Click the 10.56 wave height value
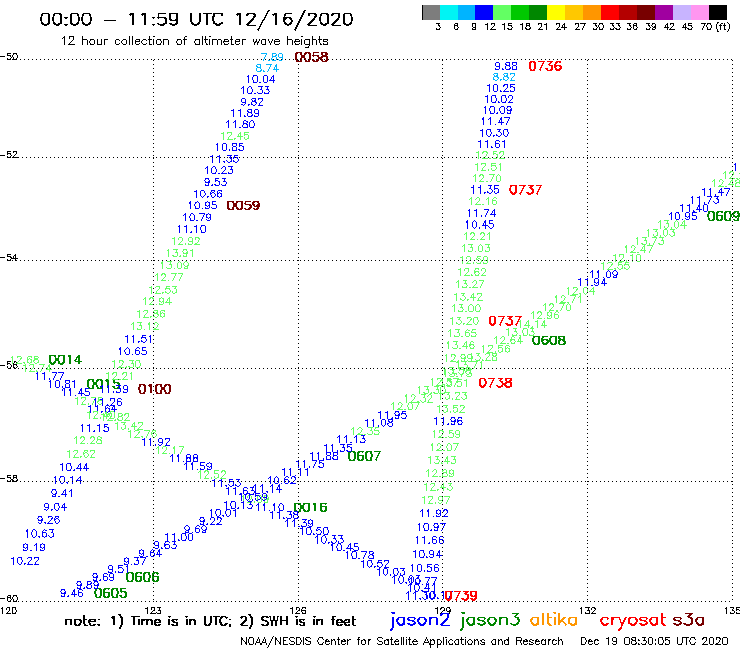740x650 pixels. [425, 568]
